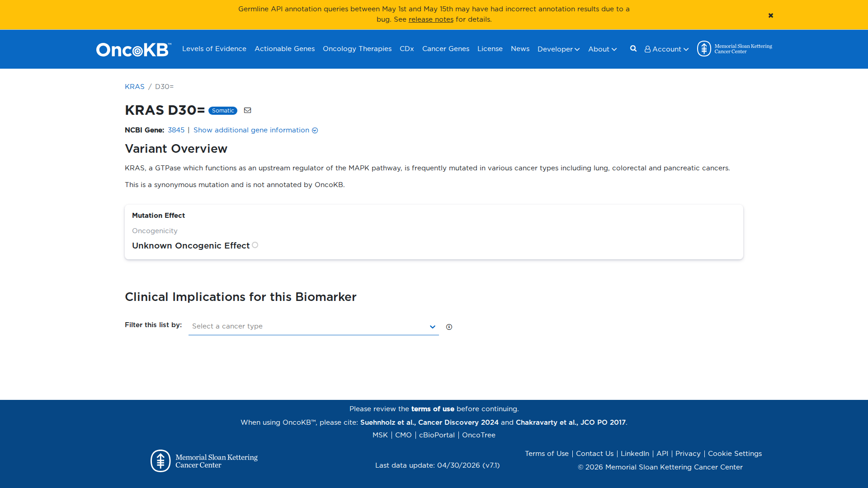
Task: Click the footer Memorial Sloan Kettering logo
Action: (x=204, y=461)
